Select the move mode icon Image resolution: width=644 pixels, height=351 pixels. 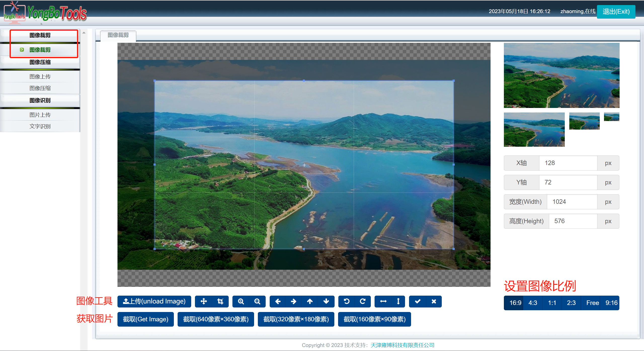pos(204,301)
